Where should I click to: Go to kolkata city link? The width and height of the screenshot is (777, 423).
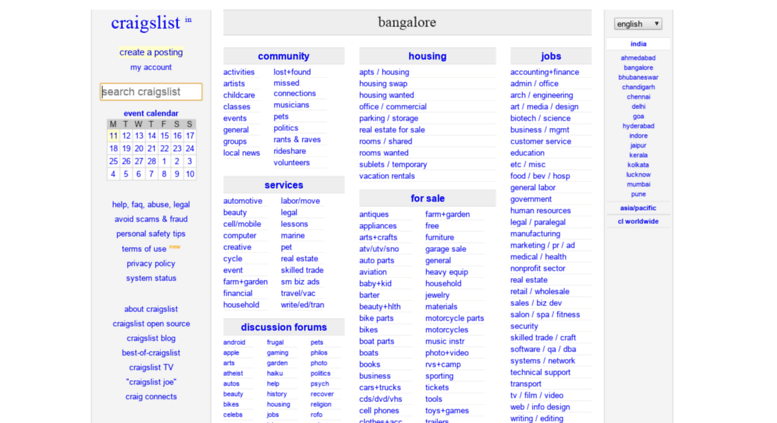(x=638, y=165)
